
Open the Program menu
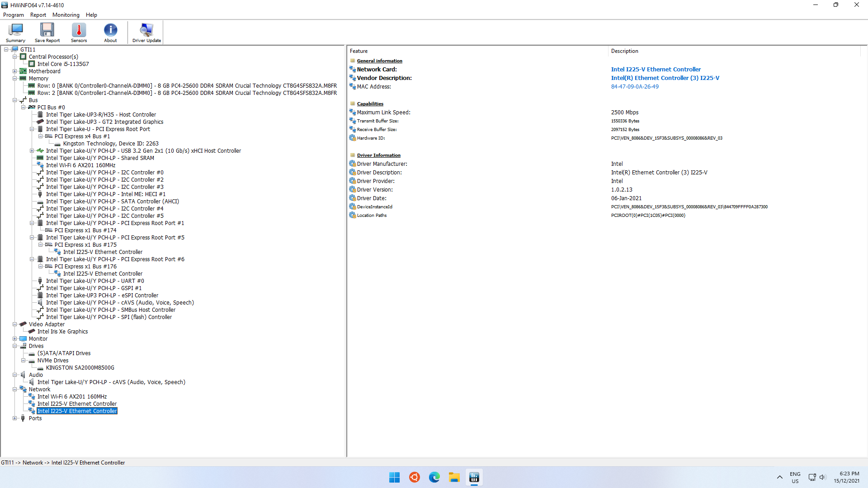(x=14, y=15)
